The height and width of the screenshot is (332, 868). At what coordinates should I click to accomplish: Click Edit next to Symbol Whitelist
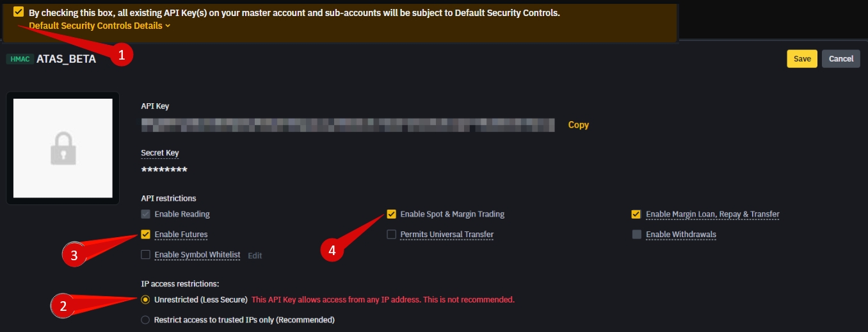click(x=255, y=256)
